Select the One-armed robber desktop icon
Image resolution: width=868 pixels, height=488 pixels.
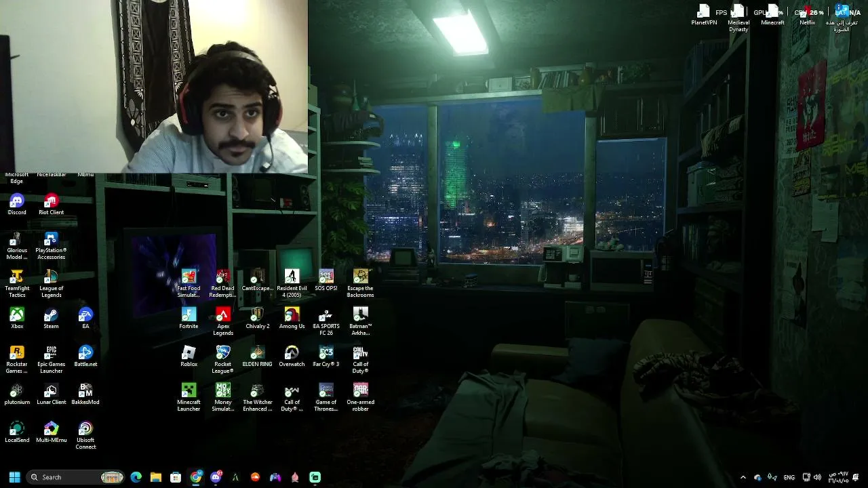tap(360, 398)
